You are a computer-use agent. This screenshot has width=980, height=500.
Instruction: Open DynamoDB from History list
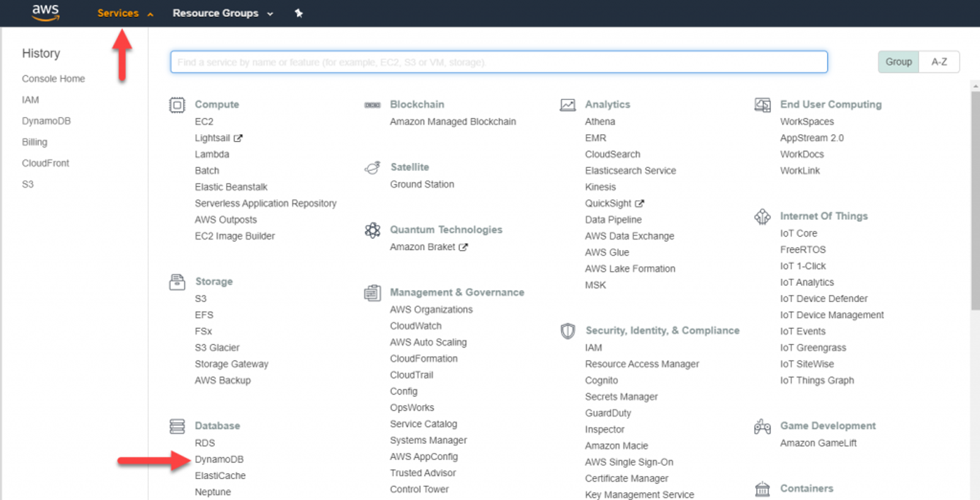[47, 121]
